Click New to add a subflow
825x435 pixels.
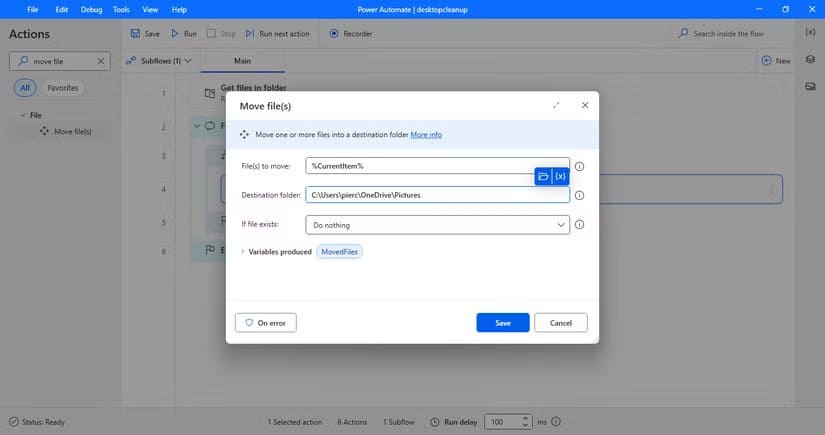pos(776,61)
